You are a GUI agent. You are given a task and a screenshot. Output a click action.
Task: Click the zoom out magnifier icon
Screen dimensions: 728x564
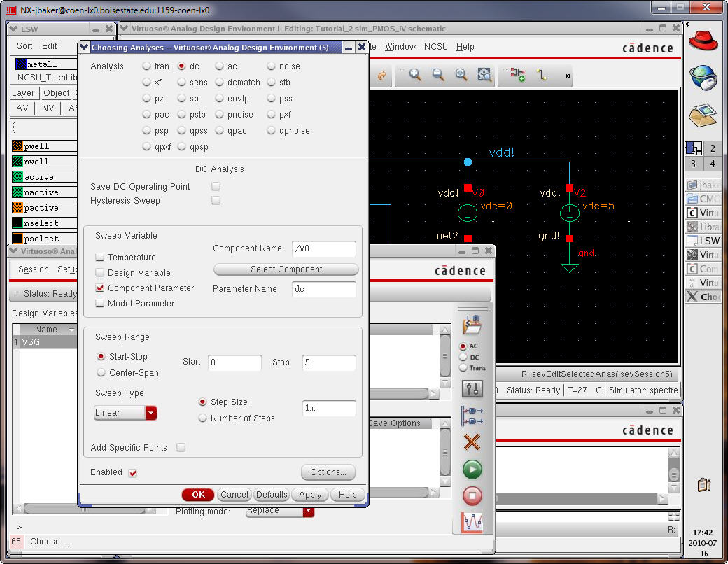[x=438, y=75]
